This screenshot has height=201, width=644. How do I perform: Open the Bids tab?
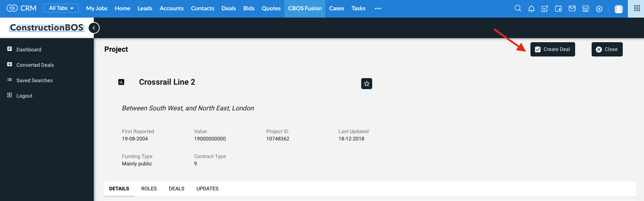249,8
